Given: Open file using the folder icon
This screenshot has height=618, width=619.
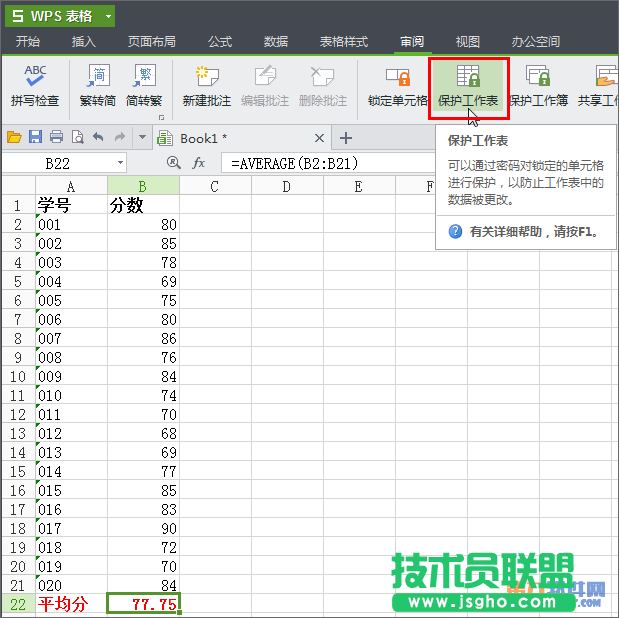Looking at the screenshot, I should pos(14,137).
